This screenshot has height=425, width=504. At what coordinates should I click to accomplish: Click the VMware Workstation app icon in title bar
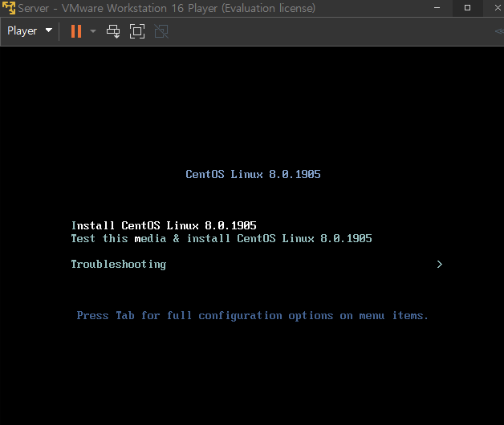pyautogui.click(x=9, y=8)
